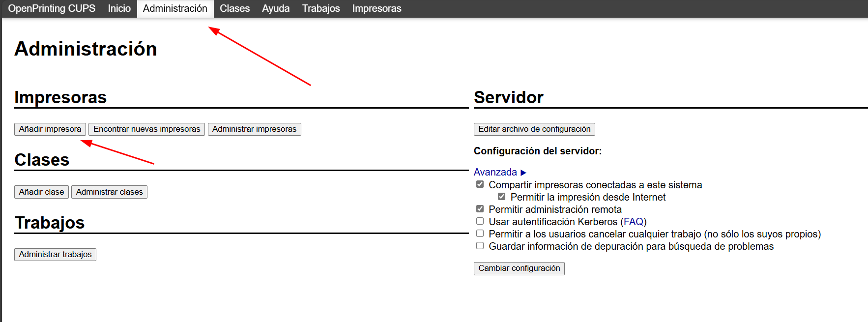Click the Añadir impresora button

(50, 129)
